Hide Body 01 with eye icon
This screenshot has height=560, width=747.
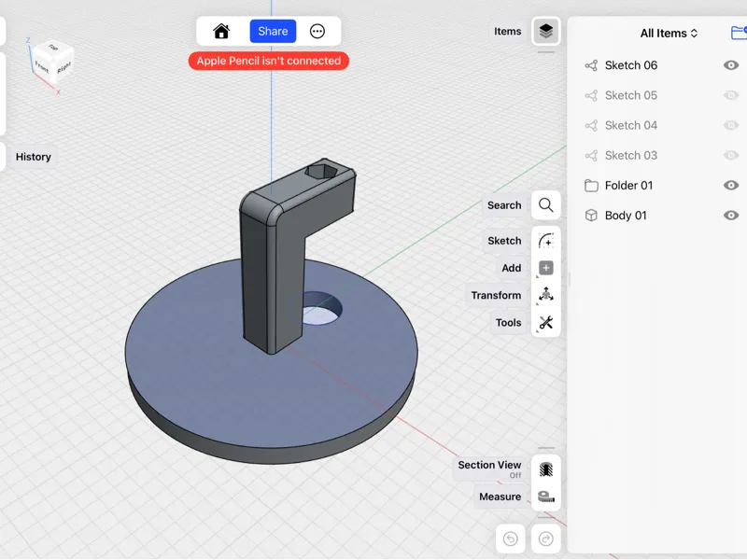click(x=731, y=216)
